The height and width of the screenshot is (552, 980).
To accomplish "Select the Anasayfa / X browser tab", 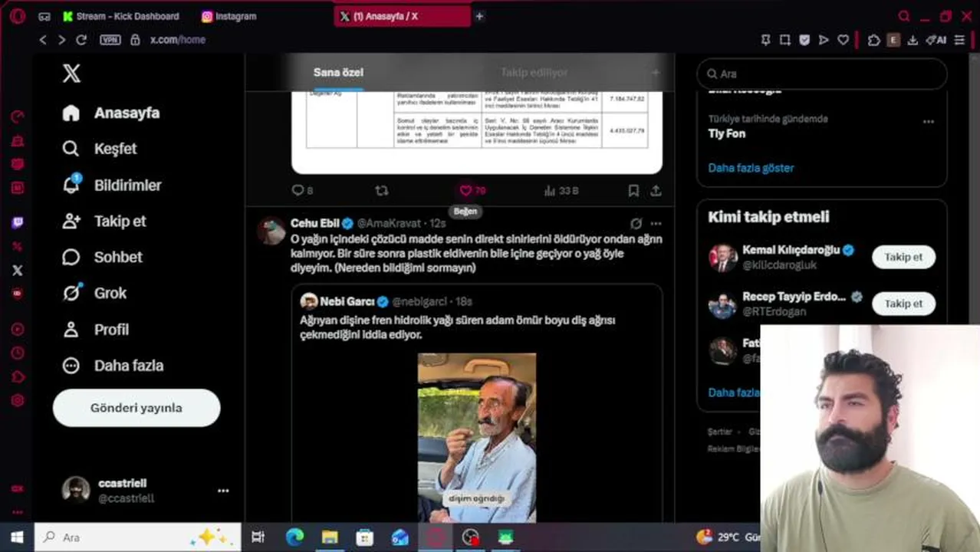I will tap(401, 16).
